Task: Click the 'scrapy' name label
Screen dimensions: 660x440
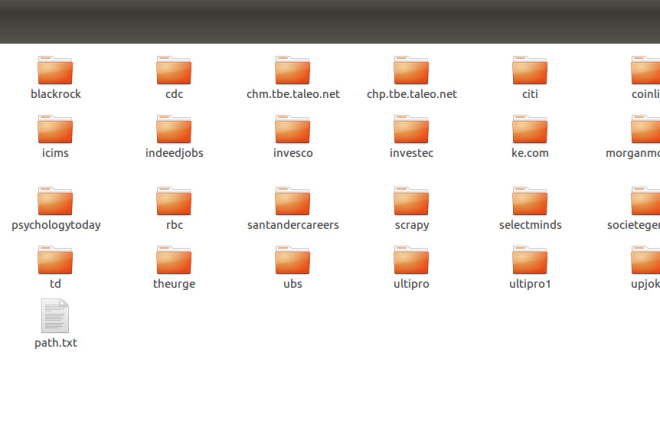Action: [x=412, y=225]
